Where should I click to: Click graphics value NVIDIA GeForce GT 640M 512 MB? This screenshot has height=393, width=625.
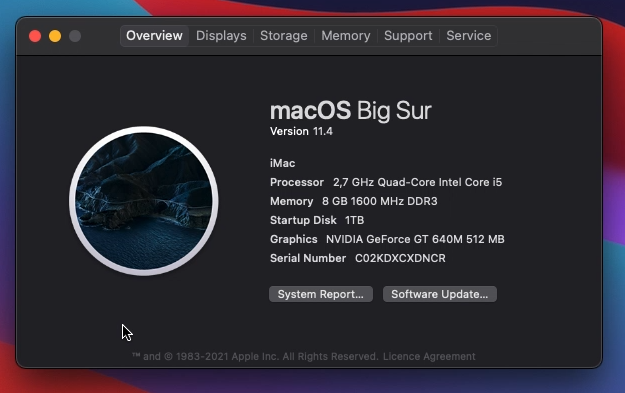point(415,239)
